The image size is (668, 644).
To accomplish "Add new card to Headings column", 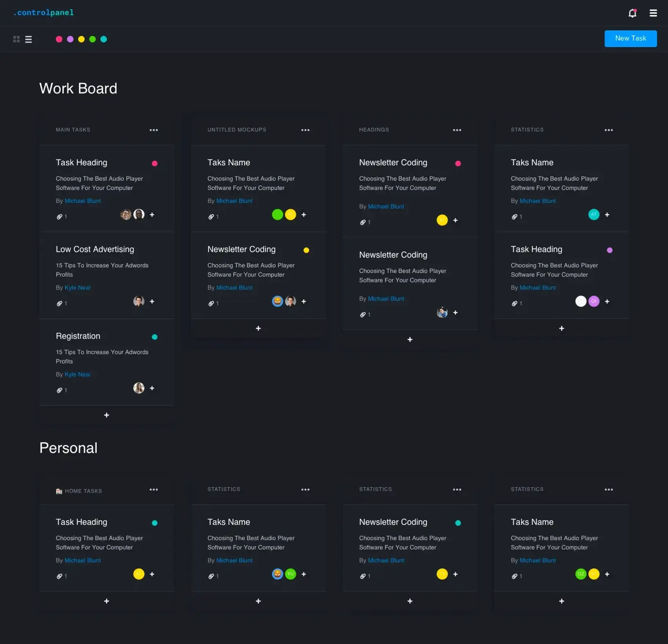I will pos(410,339).
